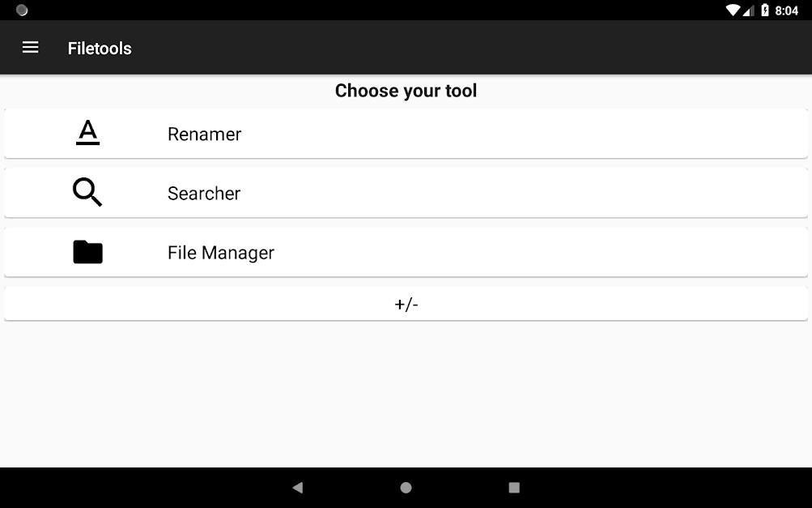Tap the Wi-Fi status icon
Image resolution: width=812 pixels, height=508 pixels.
coord(733,10)
